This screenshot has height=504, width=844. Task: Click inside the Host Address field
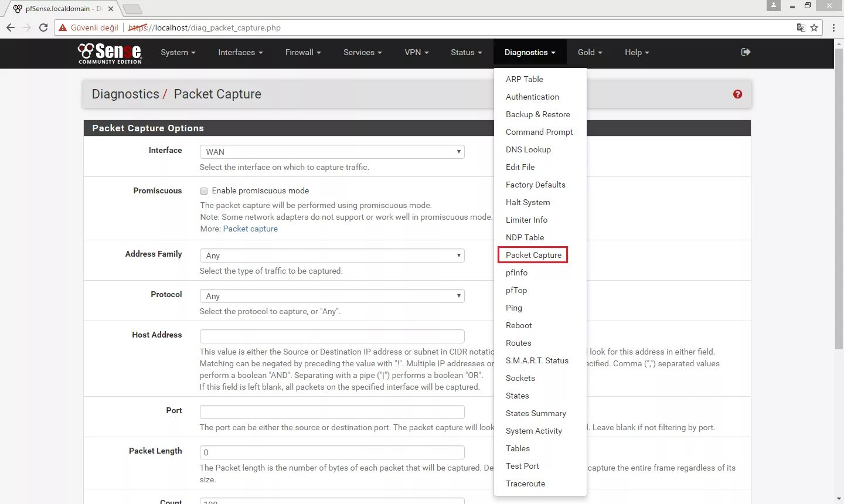[332, 336]
